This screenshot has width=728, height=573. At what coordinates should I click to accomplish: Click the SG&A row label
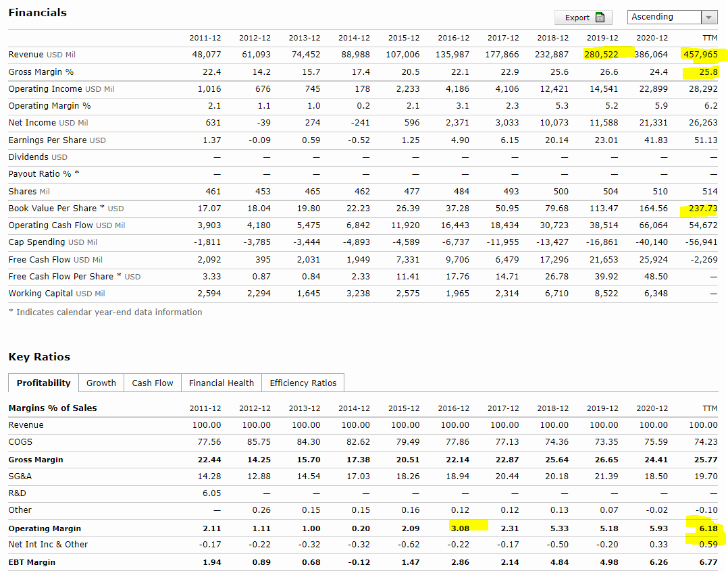[20, 476]
